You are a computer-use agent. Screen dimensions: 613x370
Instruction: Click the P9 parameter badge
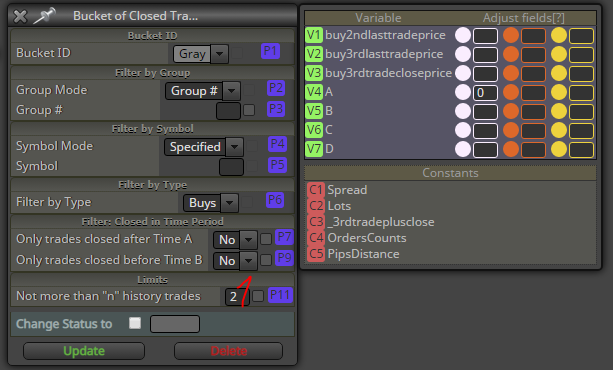(x=284, y=258)
